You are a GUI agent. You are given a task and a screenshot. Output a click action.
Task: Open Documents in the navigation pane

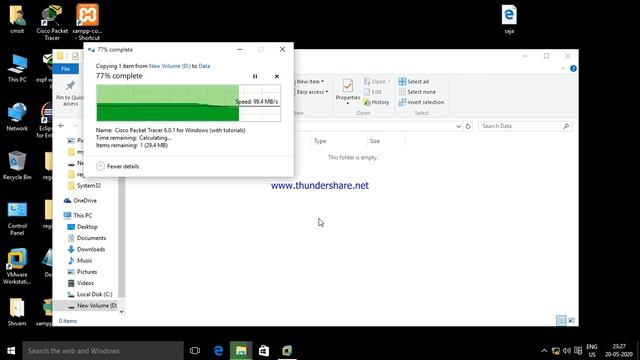pyautogui.click(x=87, y=238)
